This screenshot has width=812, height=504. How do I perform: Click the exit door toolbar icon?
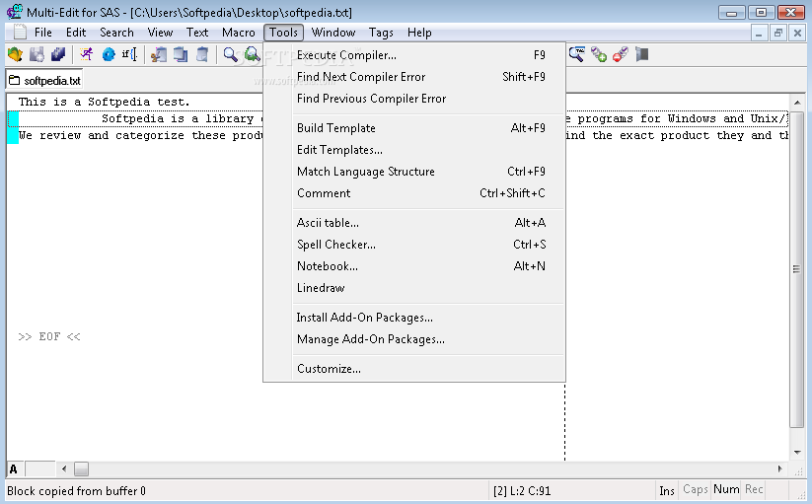[642, 54]
